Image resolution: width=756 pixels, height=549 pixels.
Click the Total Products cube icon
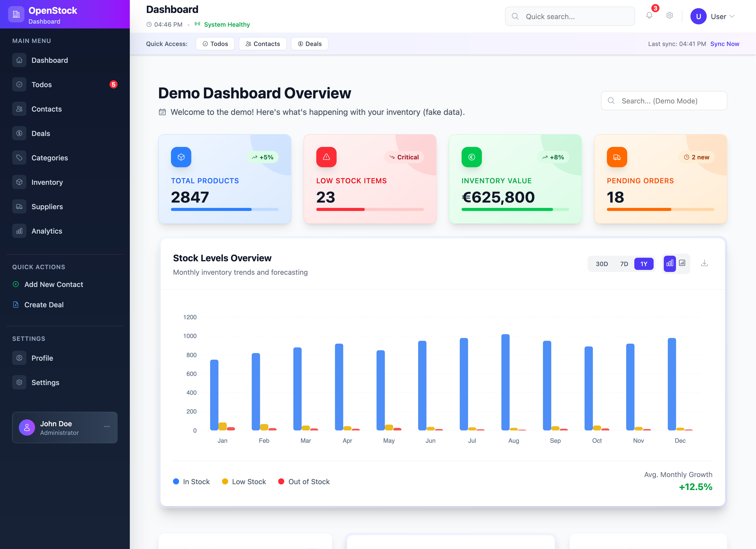(181, 157)
